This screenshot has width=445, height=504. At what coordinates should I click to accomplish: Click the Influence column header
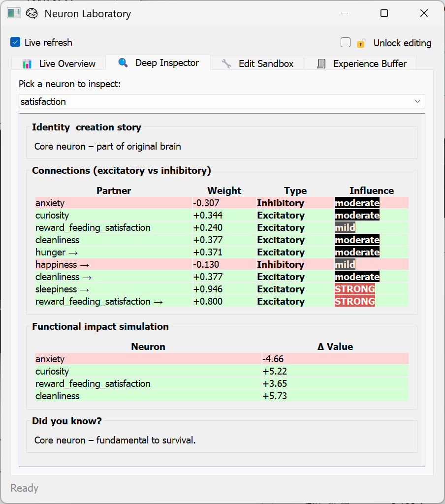coord(372,190)
